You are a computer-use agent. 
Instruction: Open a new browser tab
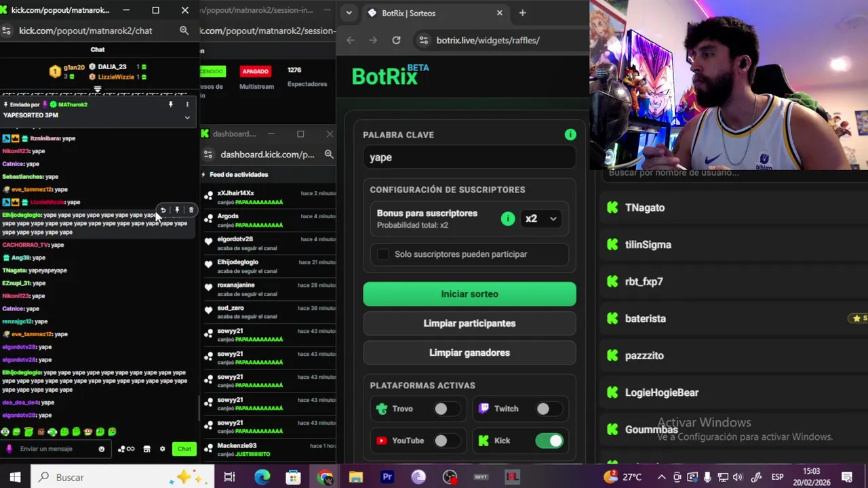point(522,13)
